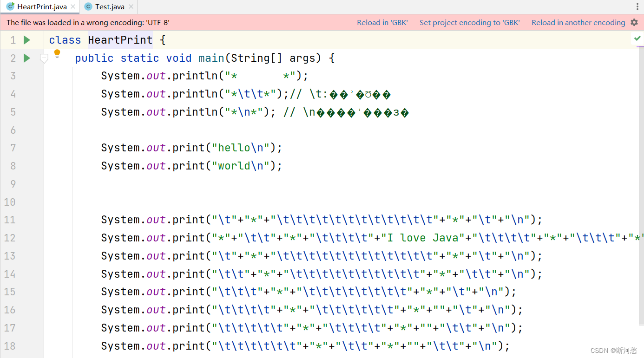Click line number 18 in the gutter
This screenshot has height=358, width=644.
10,346
